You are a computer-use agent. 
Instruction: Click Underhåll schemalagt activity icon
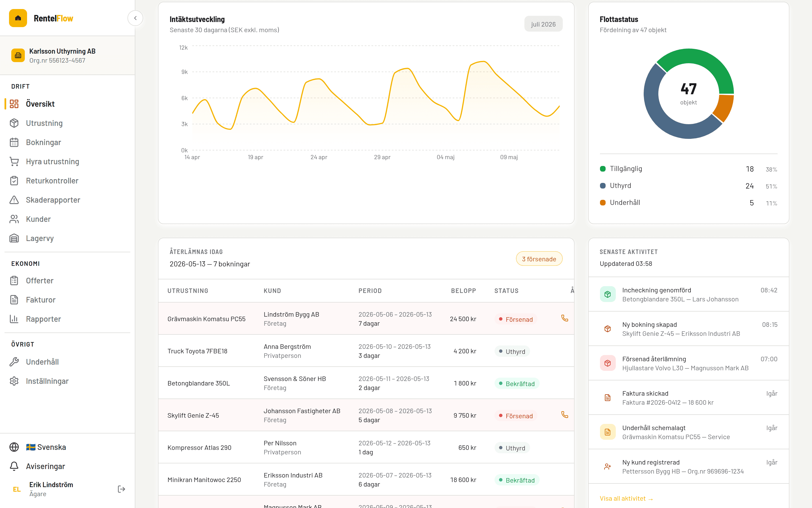(x=608, y=432)
